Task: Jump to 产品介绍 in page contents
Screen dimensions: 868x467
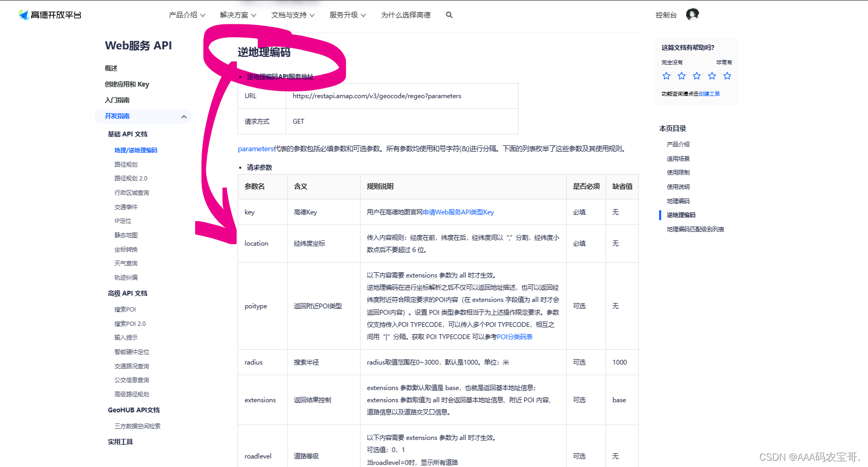Action: pos(678,144)
